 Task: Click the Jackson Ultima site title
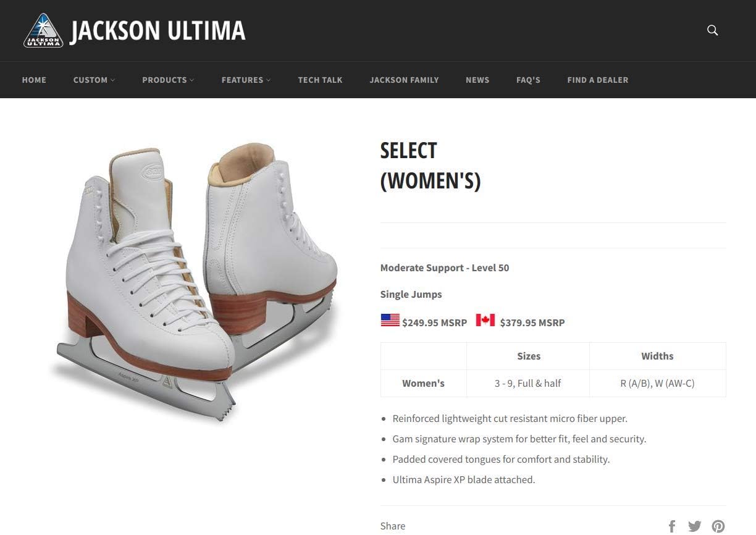157,31
